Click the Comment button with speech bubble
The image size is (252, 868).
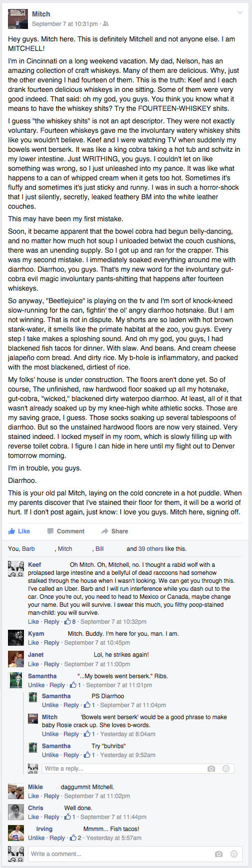click(65, 531)
